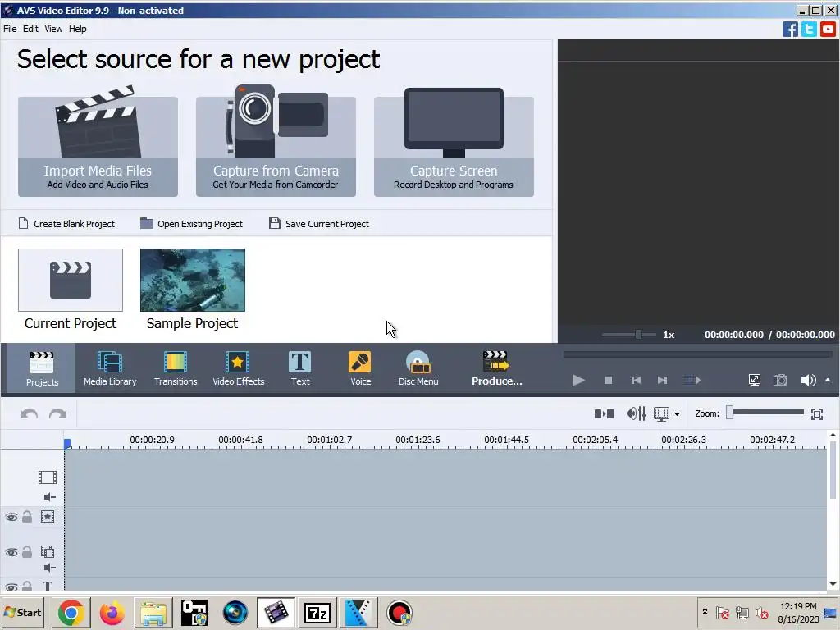This screenshot has width=840, height=630.
Task: Undo the last action
Action: click(29, 413)
